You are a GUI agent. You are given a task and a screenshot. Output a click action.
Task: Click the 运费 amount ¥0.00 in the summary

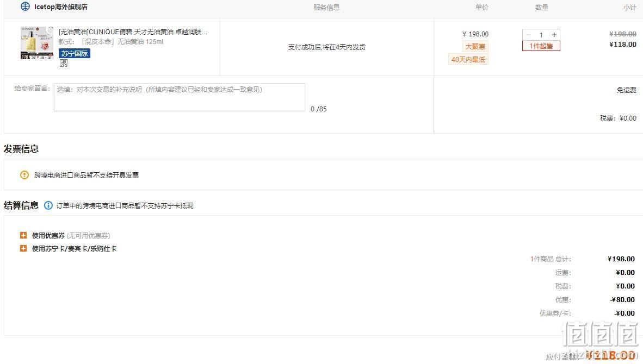coord(626,273)
